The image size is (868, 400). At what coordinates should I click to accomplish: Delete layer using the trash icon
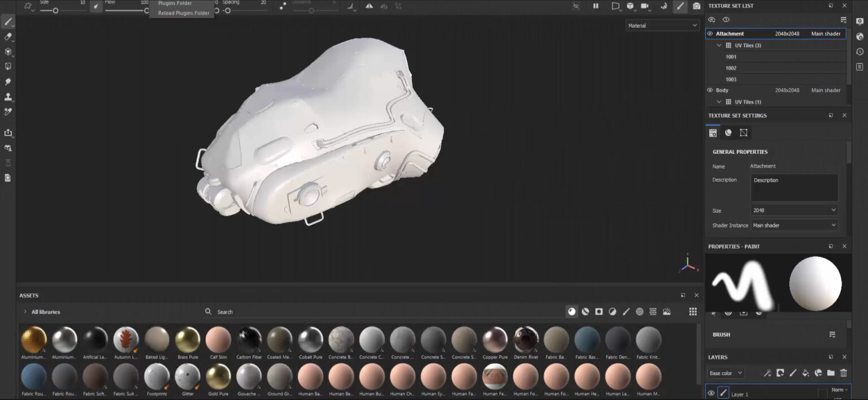point(843,373)
